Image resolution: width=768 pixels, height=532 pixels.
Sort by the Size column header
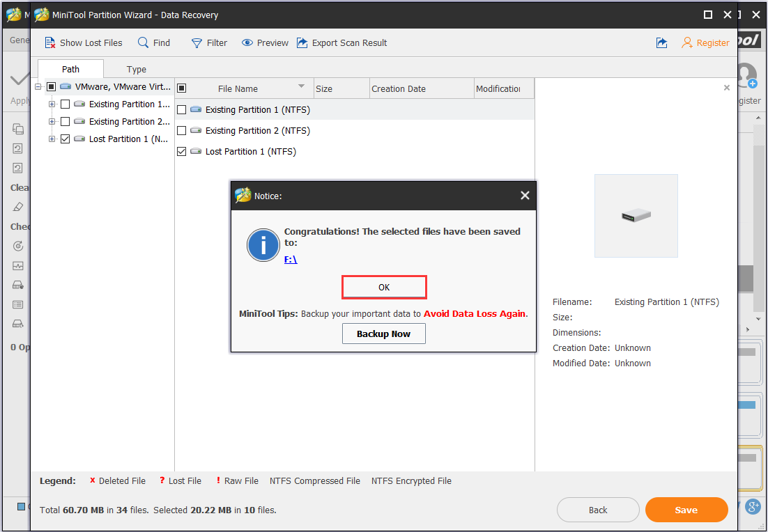point(341,88)
